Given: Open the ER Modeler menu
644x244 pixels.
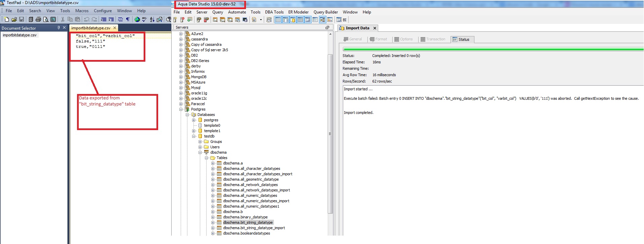Looking at the screenshot, I should pos(298,12).
